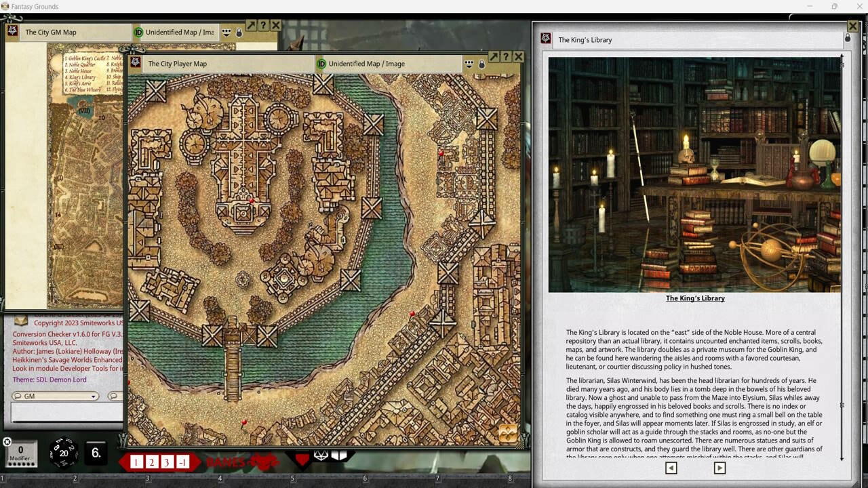
Task: Open the player map options menu
Action: coord(469,63)
